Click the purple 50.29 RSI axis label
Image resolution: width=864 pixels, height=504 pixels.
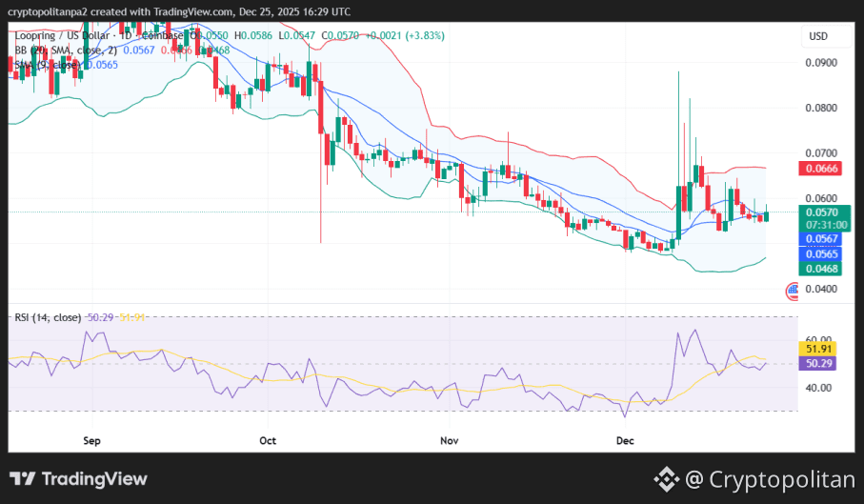click(817, 364)
